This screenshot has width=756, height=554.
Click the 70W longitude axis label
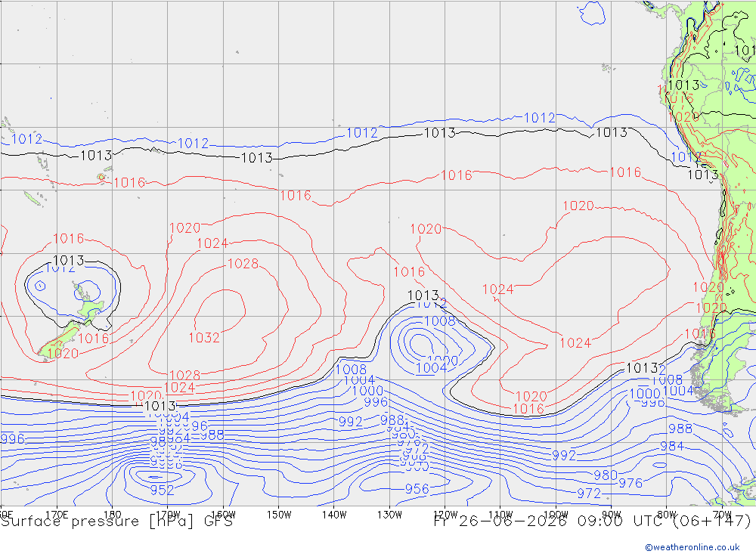[722, 515]
